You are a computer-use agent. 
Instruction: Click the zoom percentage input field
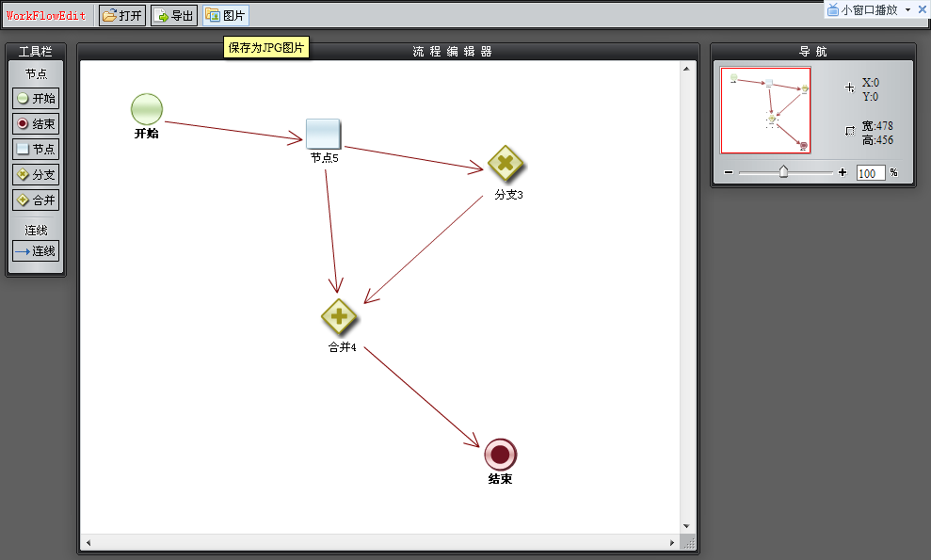click(x=871, y=173)
